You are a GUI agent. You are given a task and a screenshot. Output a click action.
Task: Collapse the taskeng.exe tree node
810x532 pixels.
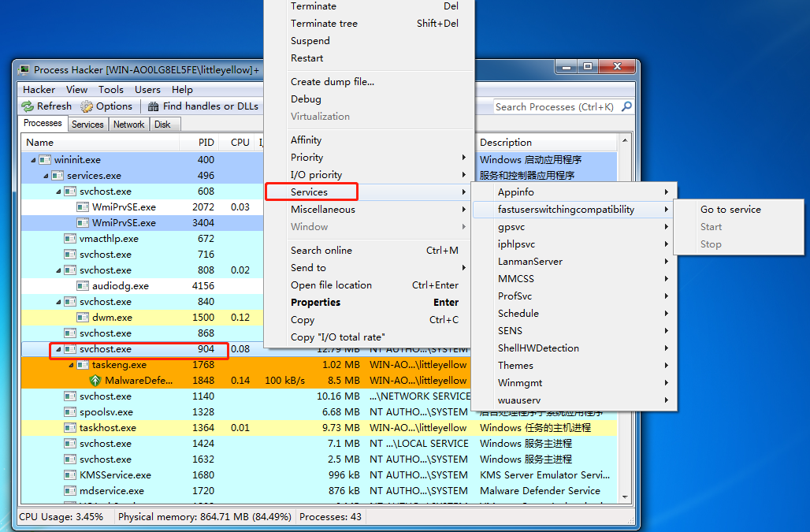(71, 365)
